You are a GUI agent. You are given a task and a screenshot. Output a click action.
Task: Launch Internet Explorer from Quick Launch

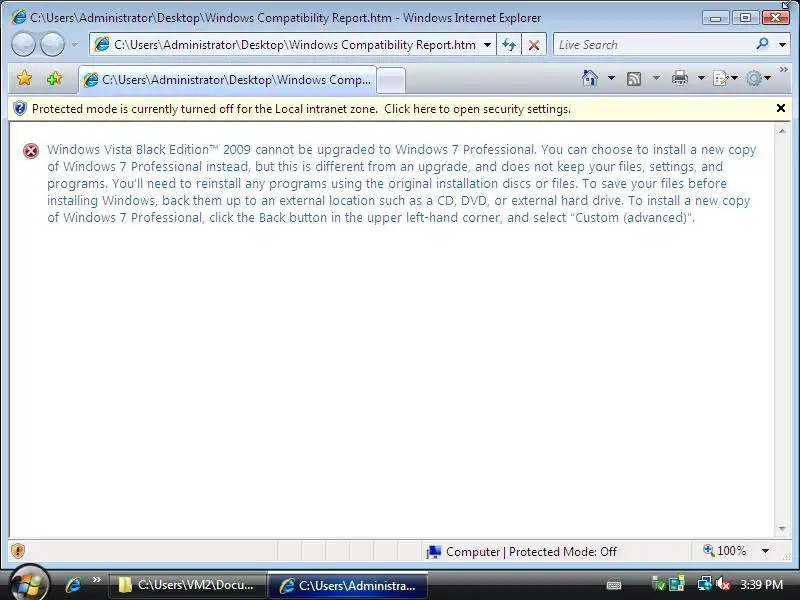[73, 585]
